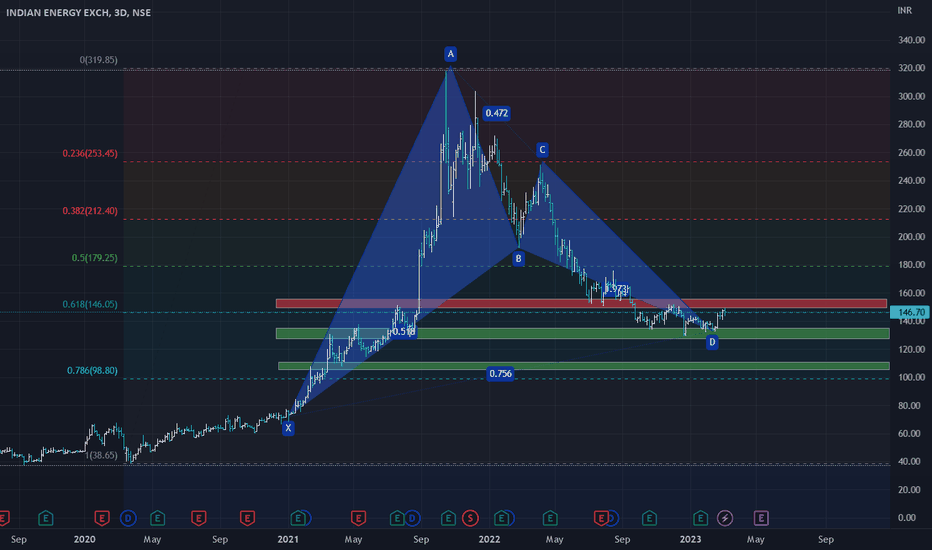Click the 2022 label on time axis

[489, 539]
